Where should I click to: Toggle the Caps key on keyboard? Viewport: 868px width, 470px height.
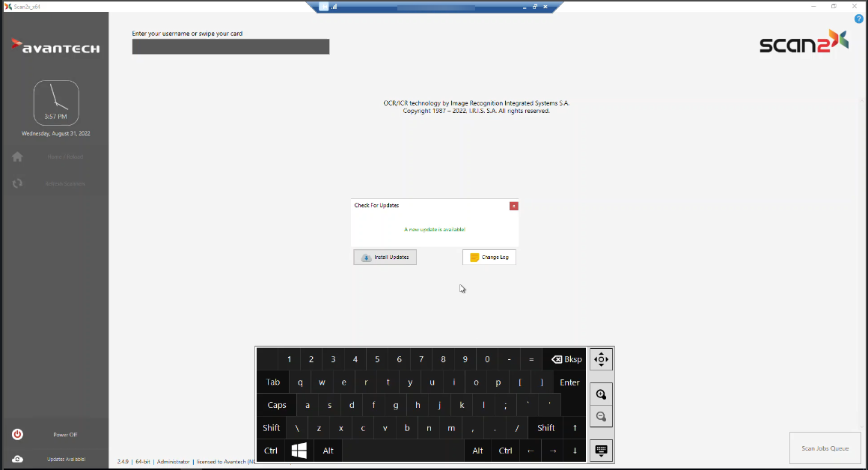click(277, 405)
